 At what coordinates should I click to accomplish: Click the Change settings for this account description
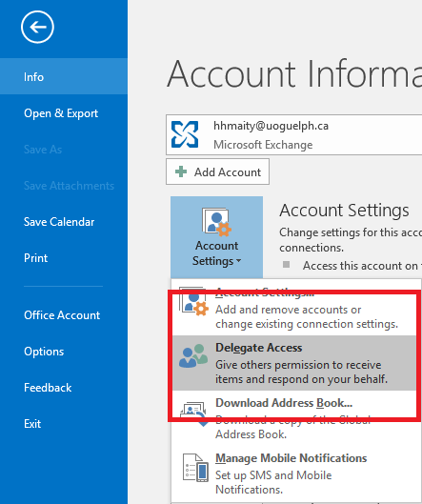[x=351, y=240]
